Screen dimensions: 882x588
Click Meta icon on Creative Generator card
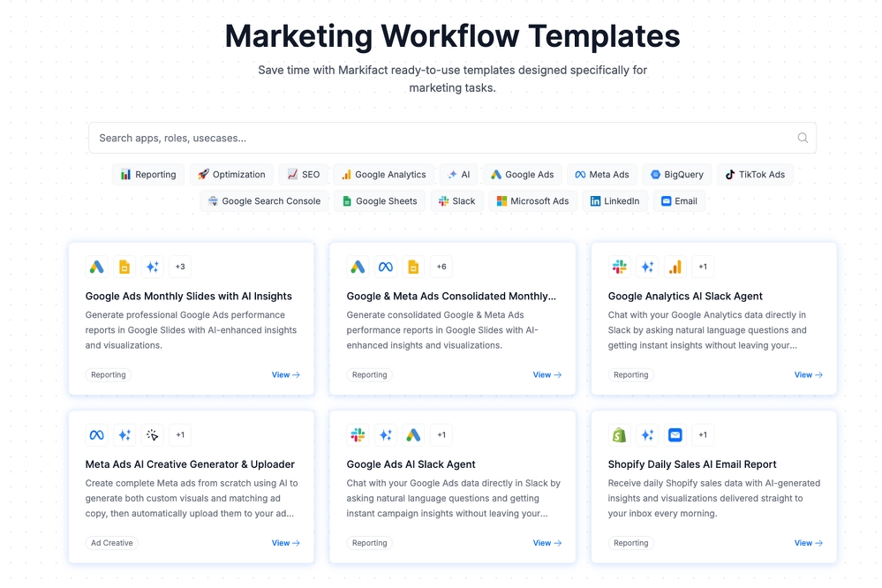97,435
